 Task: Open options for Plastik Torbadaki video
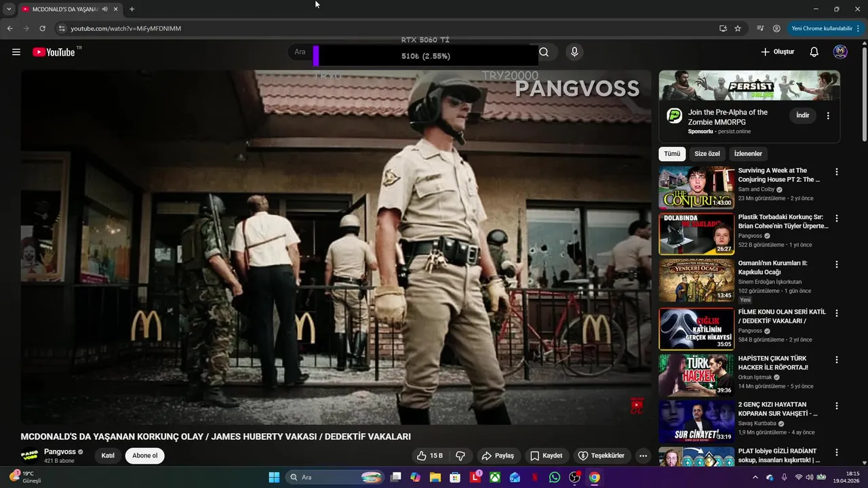pyautogui.click(x=836, y=218)
